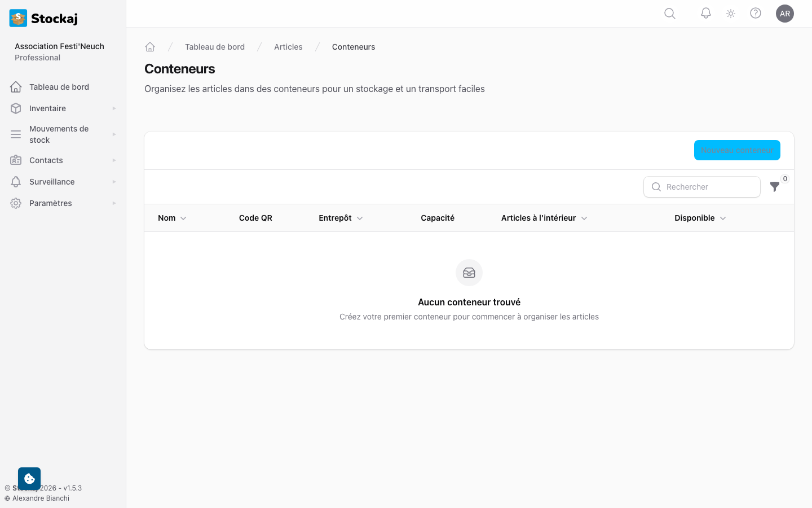Click the filter count badge 0
Image resolution: width=812 pixels, height=508 pixels.
coord(785,179)
